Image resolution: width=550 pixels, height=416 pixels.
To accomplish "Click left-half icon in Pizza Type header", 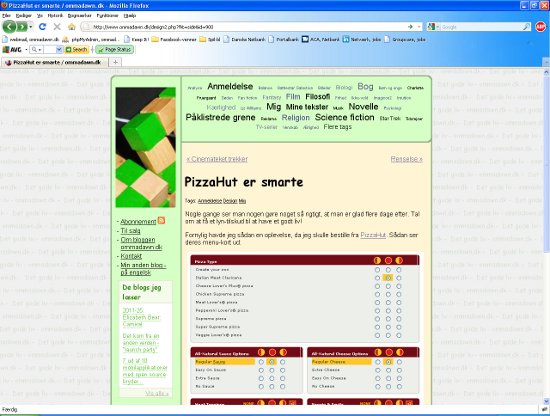I will [377, 260].
